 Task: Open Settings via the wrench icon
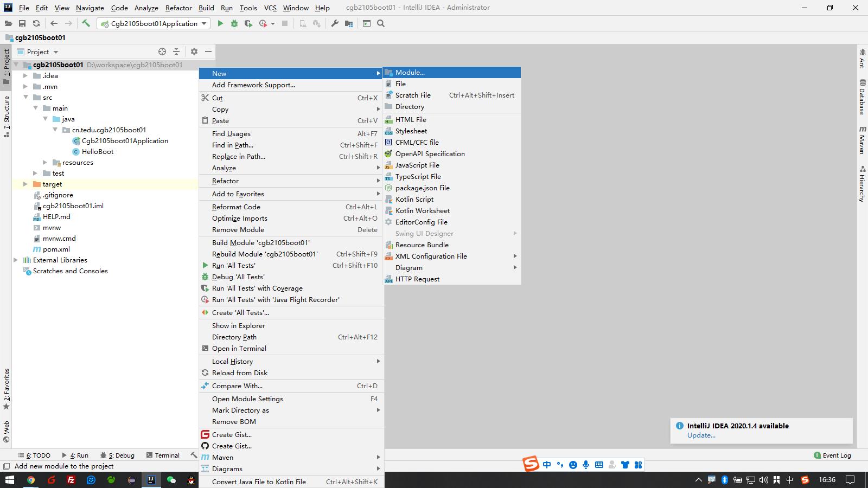335,23
